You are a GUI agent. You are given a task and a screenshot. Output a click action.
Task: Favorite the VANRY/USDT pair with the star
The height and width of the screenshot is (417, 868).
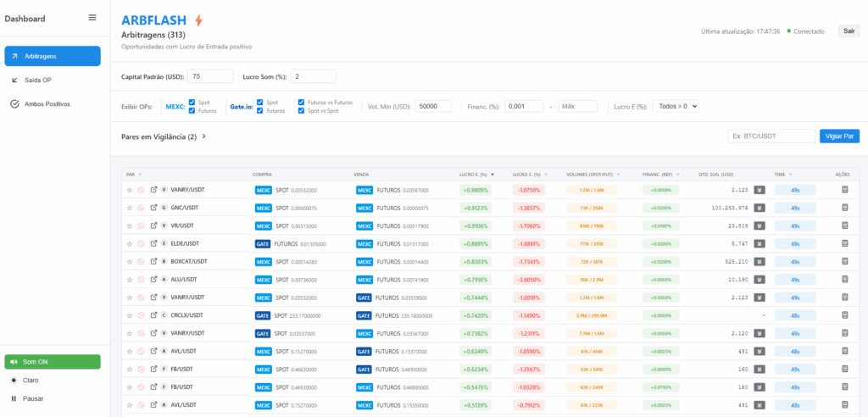click(130, 190)
